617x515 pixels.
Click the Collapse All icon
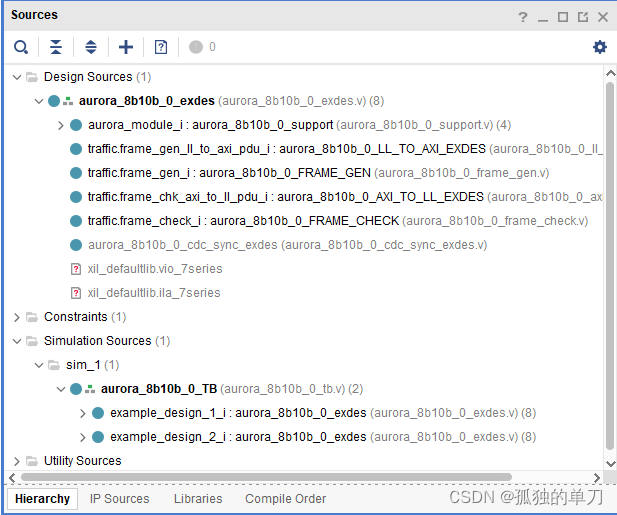56,47
